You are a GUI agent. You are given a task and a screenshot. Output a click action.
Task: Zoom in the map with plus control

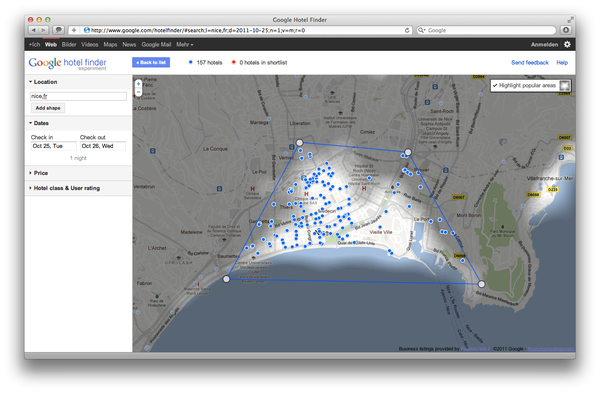tap(139, 83)
